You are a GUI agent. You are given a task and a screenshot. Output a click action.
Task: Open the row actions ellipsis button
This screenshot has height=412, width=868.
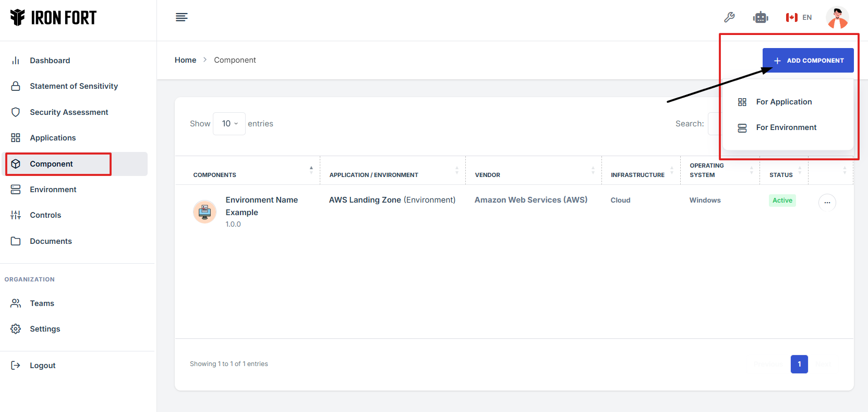[827, 202]
